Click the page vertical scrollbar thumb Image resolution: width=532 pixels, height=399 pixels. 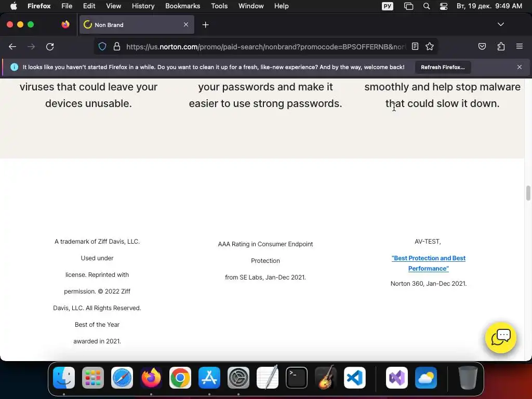pyautogui.click(x=528, y=193)
